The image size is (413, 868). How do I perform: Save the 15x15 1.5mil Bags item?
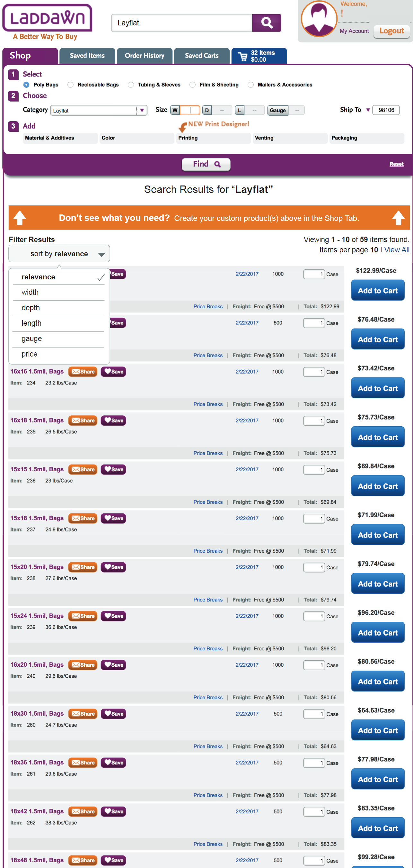click(x=113, y=469)
